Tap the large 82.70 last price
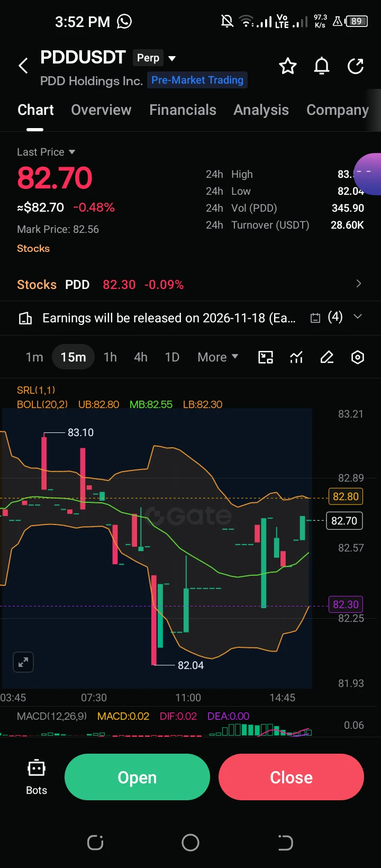This screenshot has height=868, width=381. pyautogui.click(x=55, y=178)
